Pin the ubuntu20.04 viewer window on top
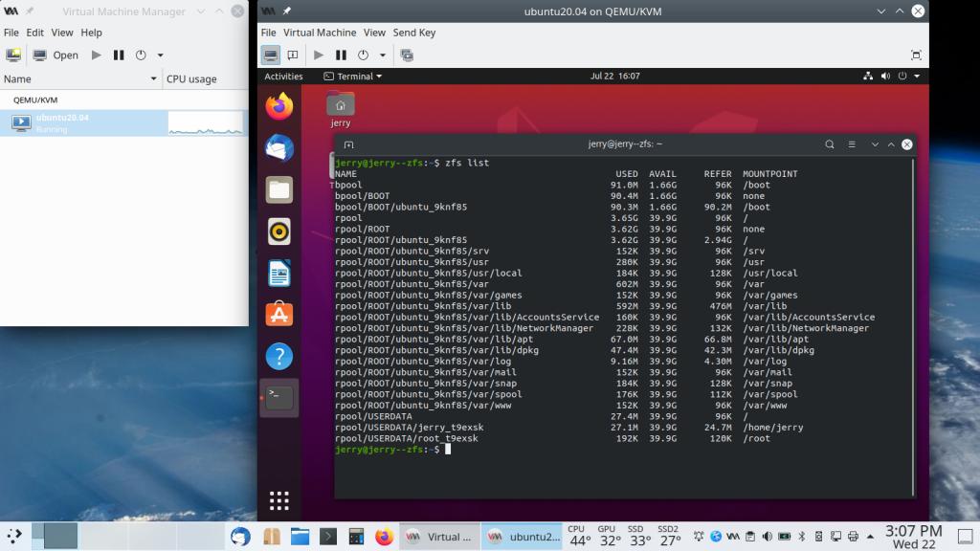980x551 pixels. pos(286,11)
